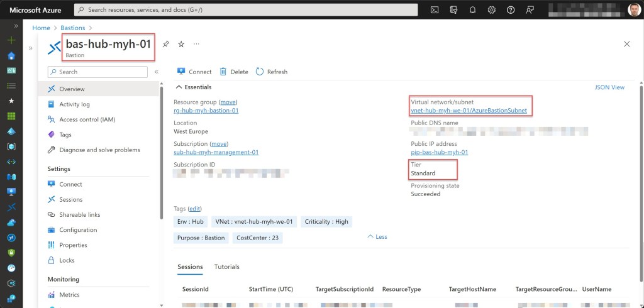Collapse the resource menu with double chevron
This screenshot has height=308, width=644.
[x=157, y=72]
